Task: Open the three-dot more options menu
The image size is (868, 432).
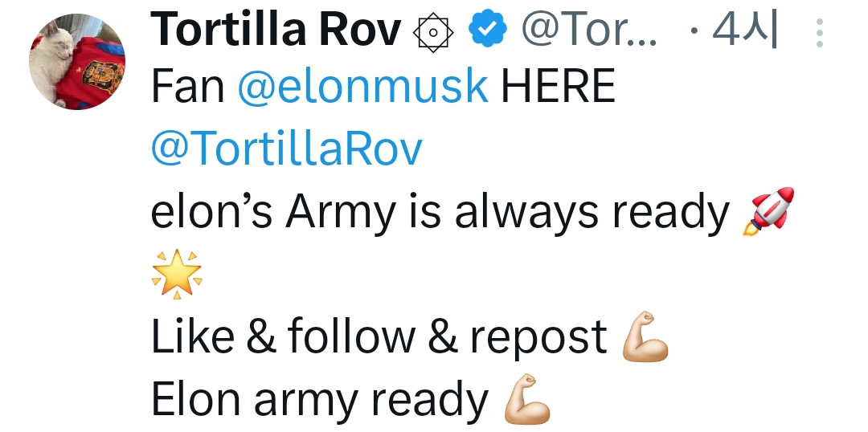Action: pyautogui.click(x=820, y=33)
